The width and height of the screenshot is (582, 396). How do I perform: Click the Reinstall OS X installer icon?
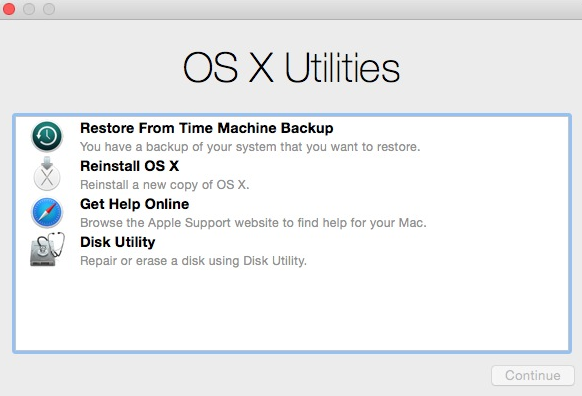[47, 174]
